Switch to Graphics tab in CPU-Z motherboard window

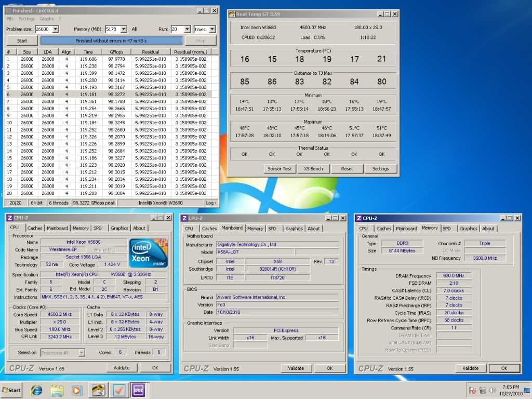tap(294, 229)
